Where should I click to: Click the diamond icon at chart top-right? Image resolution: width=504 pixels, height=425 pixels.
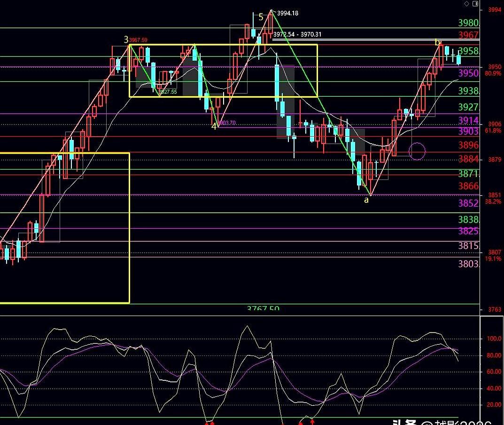coord(466,4)
